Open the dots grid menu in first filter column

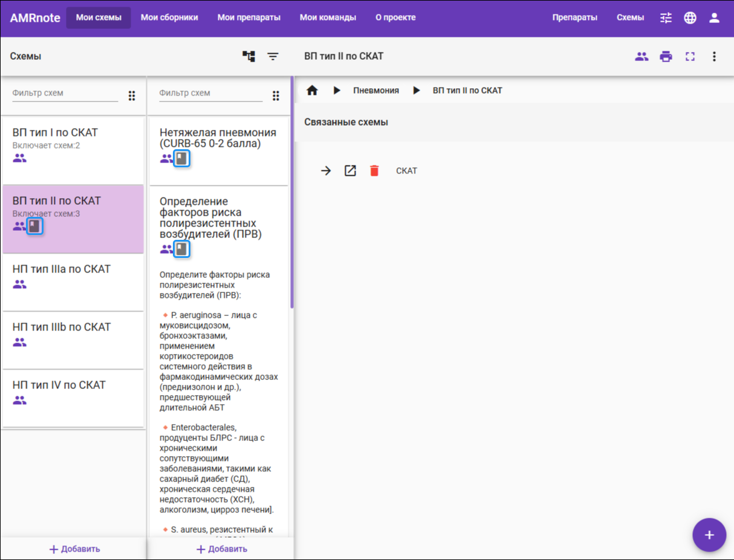click(x=132, y=95)
